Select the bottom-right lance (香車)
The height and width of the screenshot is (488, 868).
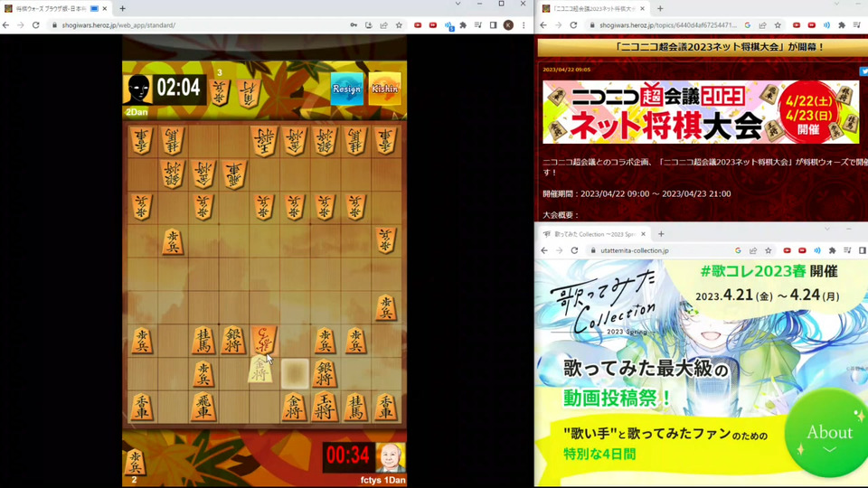coord(385,407)
